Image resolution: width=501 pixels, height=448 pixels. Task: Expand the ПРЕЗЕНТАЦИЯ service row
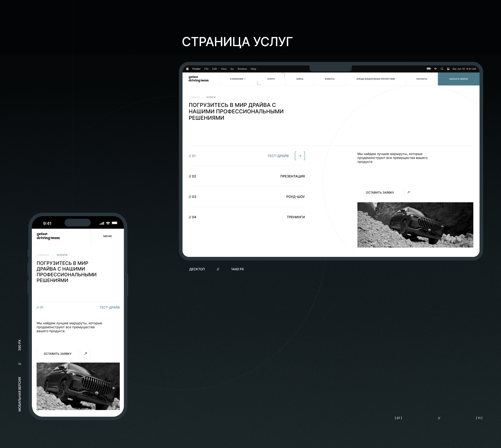[x=292, y=176]
